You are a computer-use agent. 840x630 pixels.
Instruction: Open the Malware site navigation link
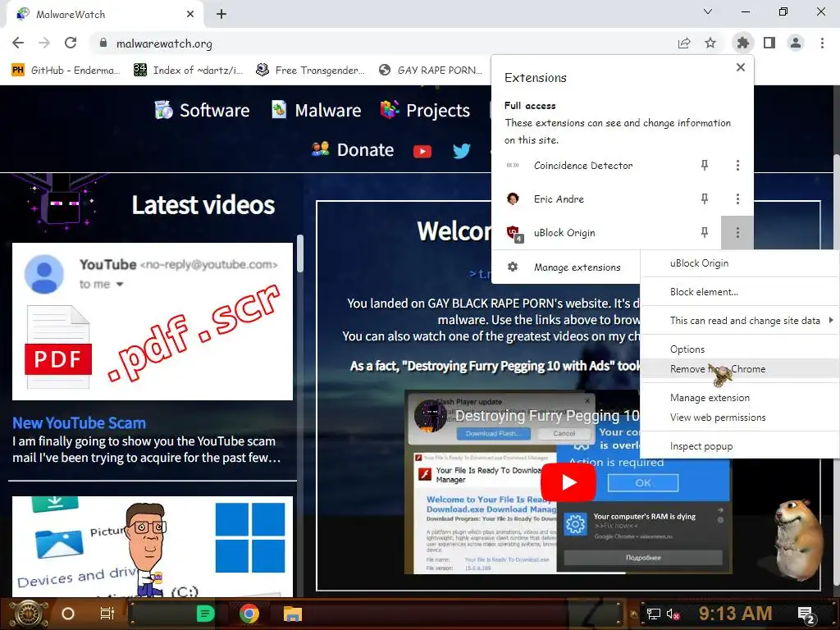[316, 110]
